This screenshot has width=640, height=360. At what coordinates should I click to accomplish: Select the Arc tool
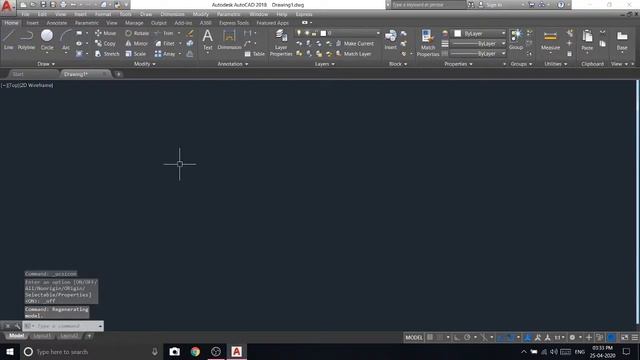click(x=66, y=40)
